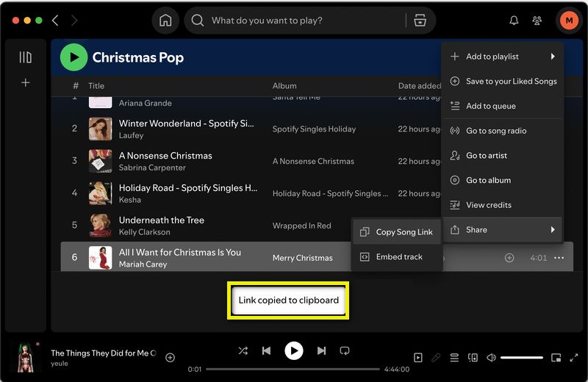
Task: Select Save to your Liked Songs
Action: (x=503, y=82)
